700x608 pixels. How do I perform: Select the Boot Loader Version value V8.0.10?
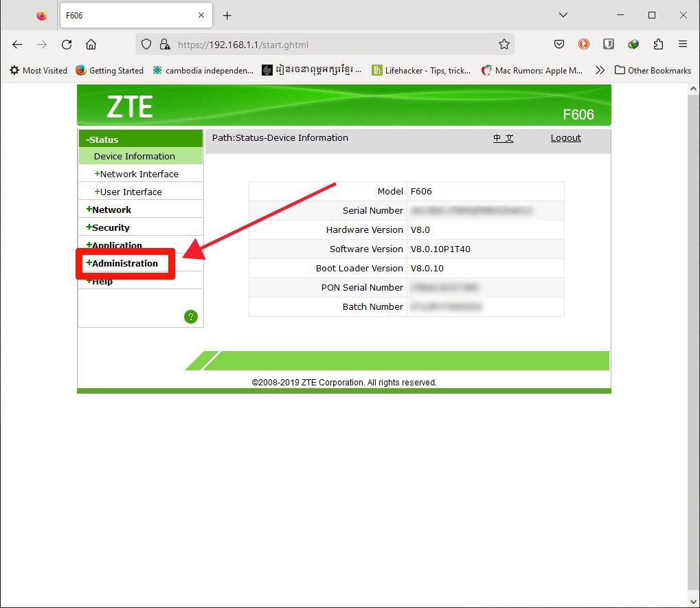point(427,269)
